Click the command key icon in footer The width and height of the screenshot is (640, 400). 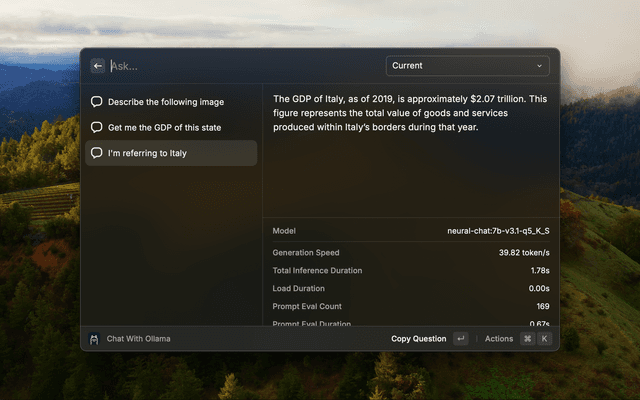point(528,339)
